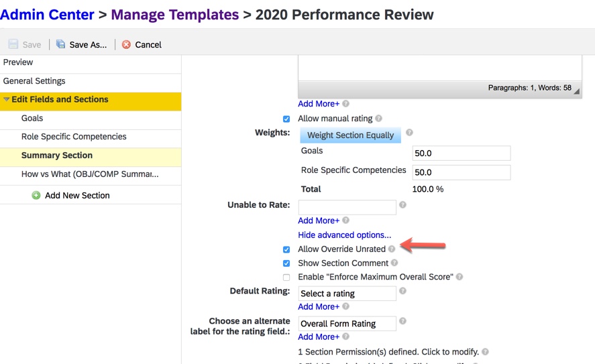Screen dimensions: 595x364
Task: Click the red Cancel icon
Action: [126, 44]
